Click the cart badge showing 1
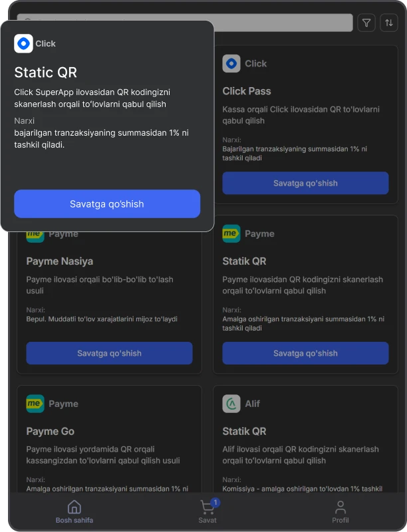 (x=215, y=502)
